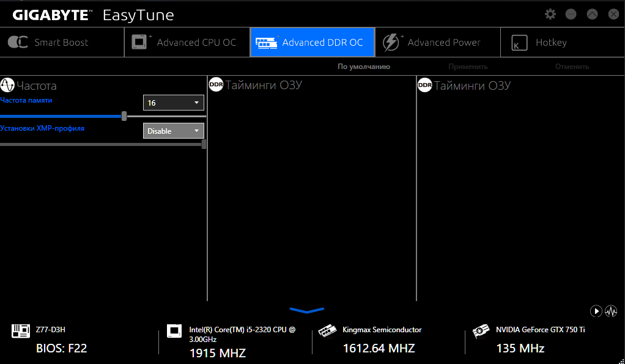Image resolution: width=625 pixels, height=364 pixels.
Task: Close EasyTune with the X button
Action: (613, 14)
